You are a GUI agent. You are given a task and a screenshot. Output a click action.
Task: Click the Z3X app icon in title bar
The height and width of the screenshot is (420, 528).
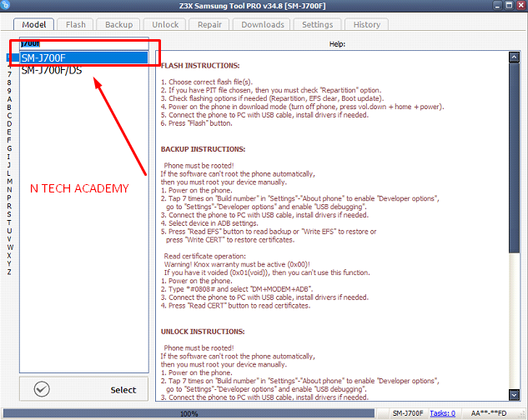[6, 5]
